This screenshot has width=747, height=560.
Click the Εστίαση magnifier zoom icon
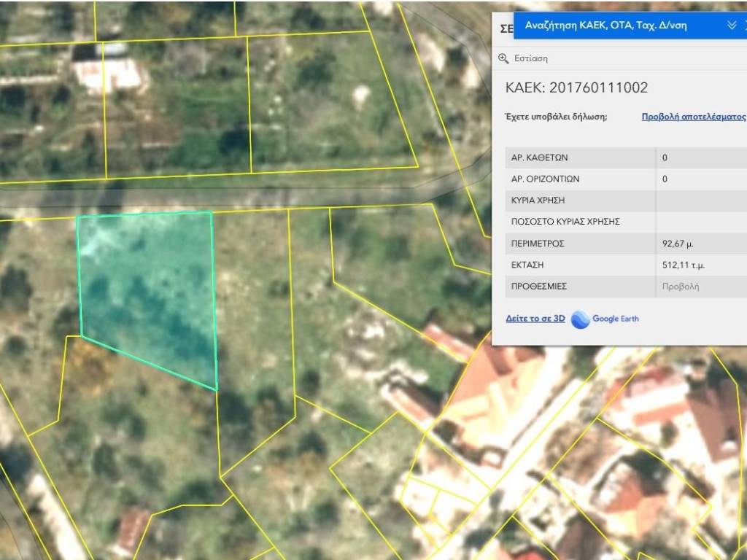point(503,58)
